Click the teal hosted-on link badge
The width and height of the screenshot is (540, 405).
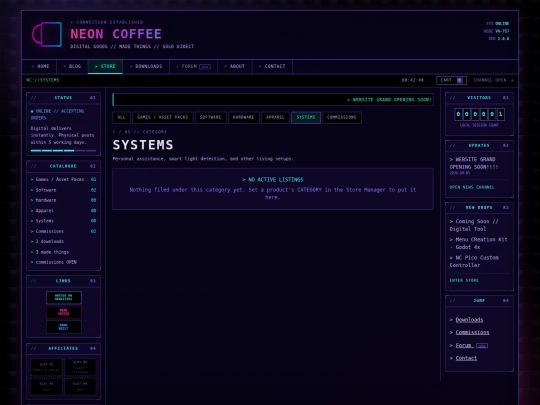64,298
